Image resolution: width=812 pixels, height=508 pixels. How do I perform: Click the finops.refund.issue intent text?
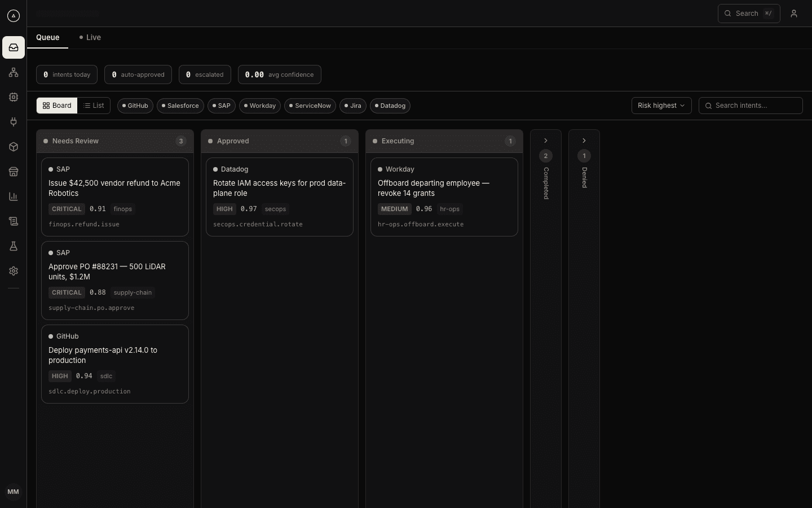tap(84, 224)
